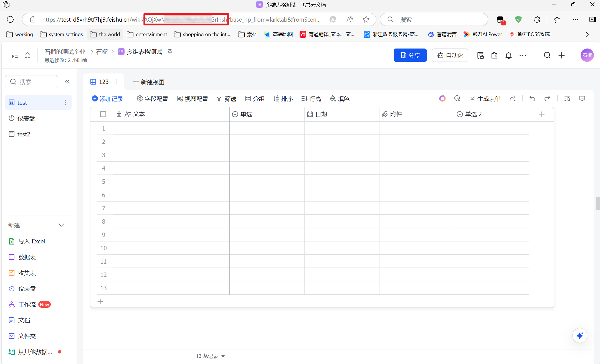The width and height of the screenshot is (600, 364).
Task: Click the 自动化 button
Action: pos(450,55)
